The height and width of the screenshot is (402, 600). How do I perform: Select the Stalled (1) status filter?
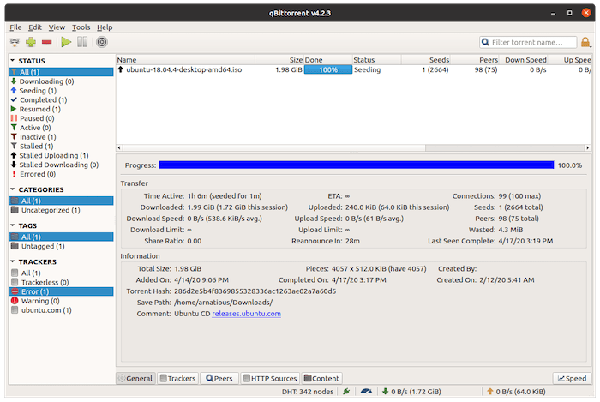click(61, 146)
